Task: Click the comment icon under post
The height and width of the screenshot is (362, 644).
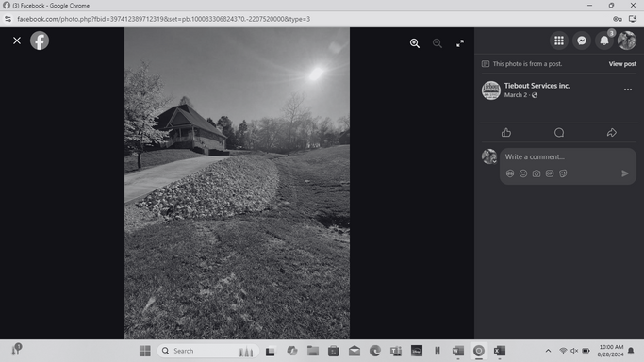Action: click(x=559, y=133)
